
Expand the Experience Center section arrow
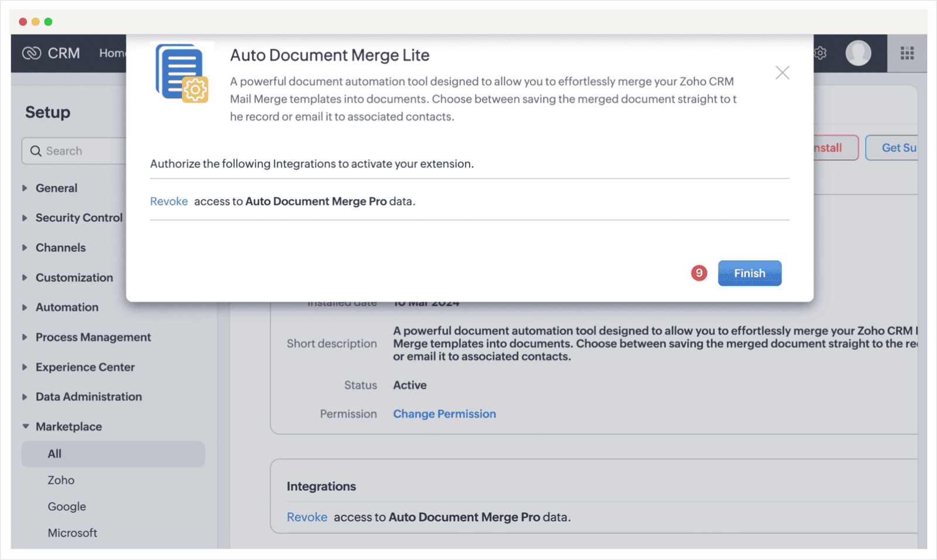pyautogui.click(x=25, y=367)
